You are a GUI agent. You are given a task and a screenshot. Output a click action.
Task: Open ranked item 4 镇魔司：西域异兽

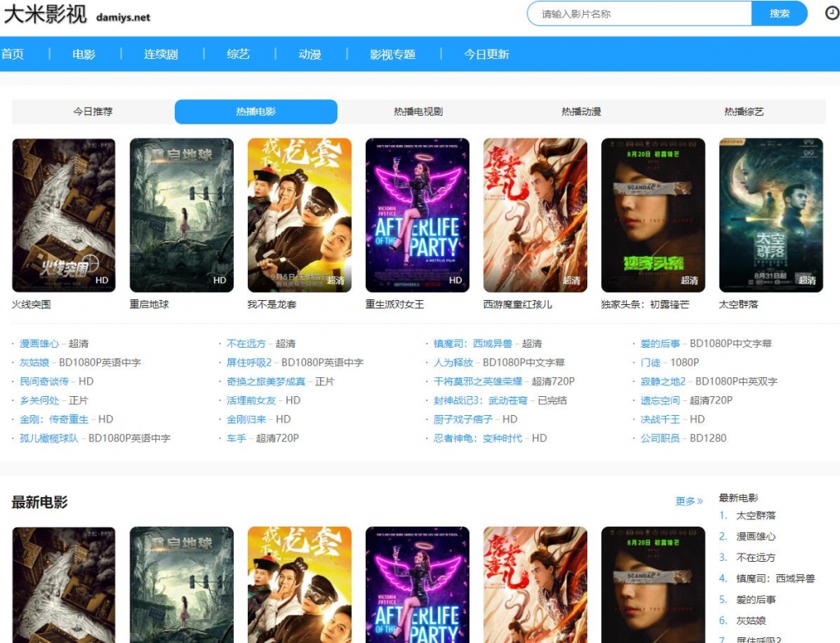(x=775, y=579)
